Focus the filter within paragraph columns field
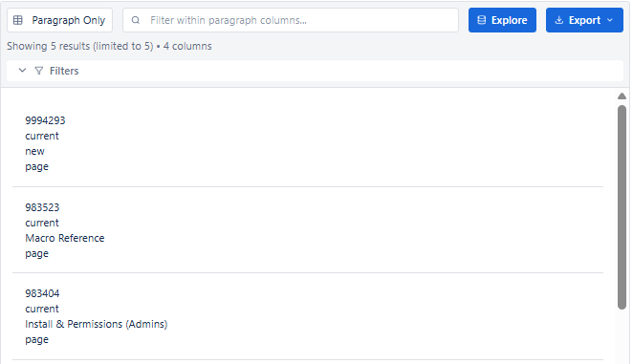This screenshot has height=364, width=633. (291, 20)
